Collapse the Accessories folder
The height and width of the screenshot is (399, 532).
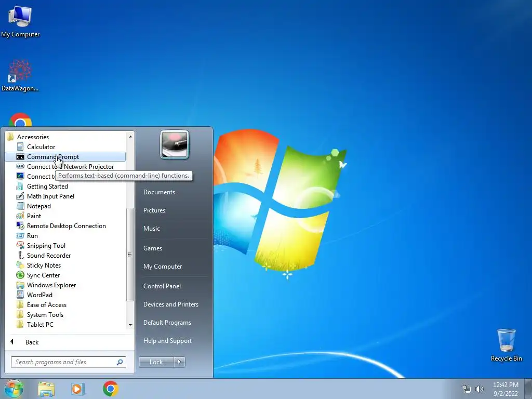click(65, 137)
